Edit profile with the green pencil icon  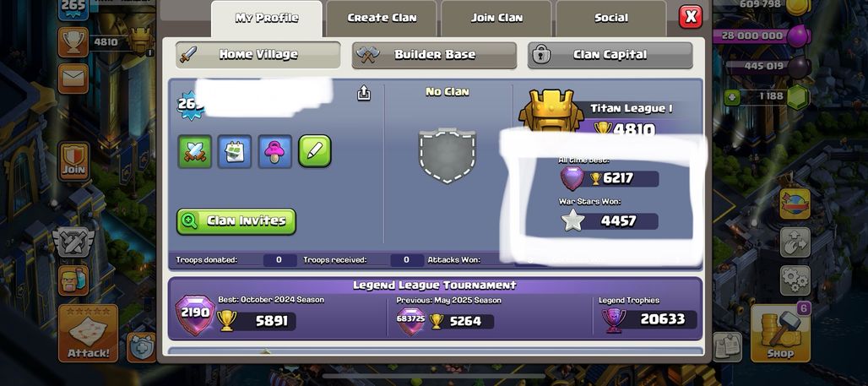tap(315, 151)
